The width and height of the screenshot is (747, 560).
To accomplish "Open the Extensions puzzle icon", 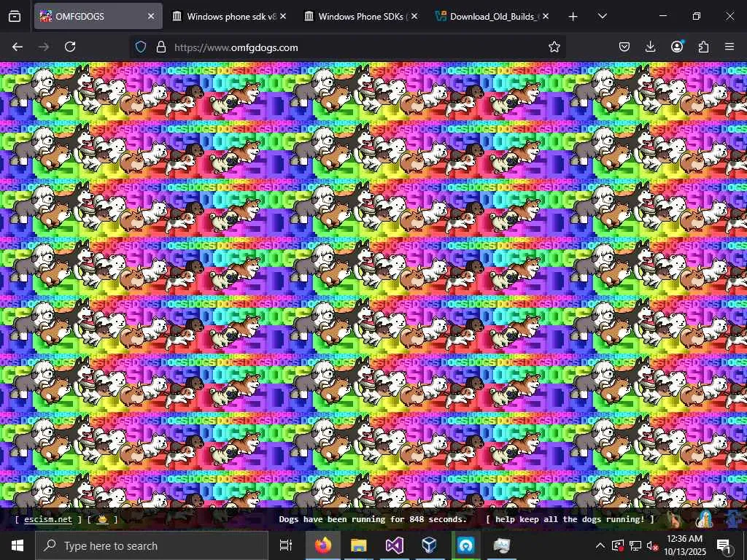I will point(704,47).
